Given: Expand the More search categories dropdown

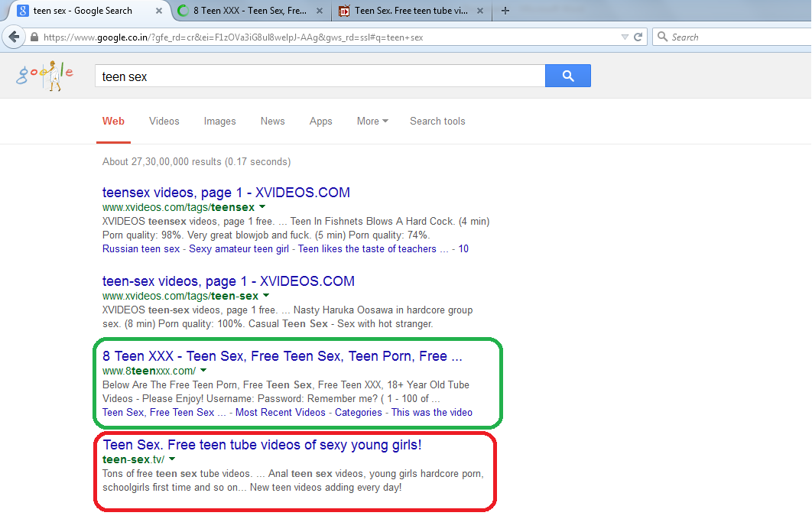Looking at the screenshot, I should click(372, 121).
